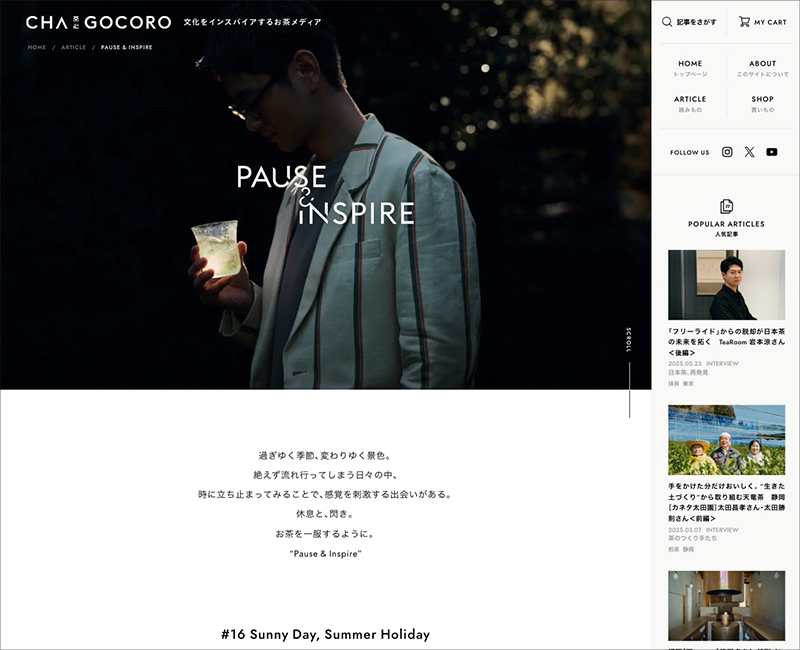The image size is (800, 650).
Task: Click the MY CART text label
Action: coord(770,22)
